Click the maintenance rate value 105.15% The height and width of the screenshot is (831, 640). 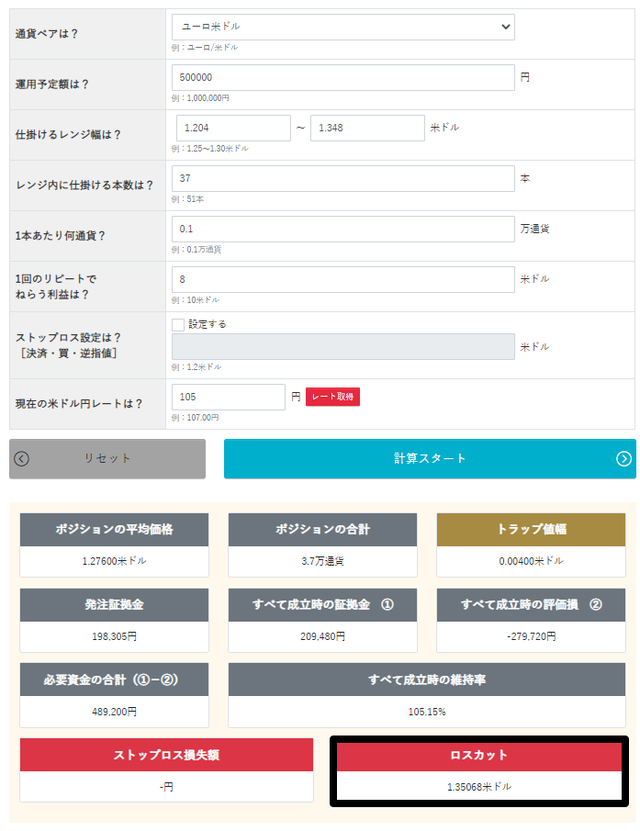pos(426,712)
